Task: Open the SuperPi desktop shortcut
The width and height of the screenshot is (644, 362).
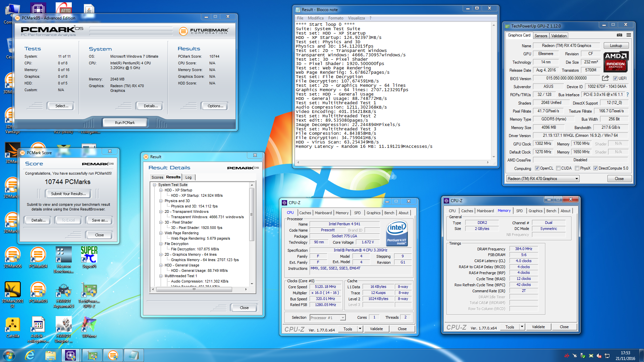Action: 89,258
